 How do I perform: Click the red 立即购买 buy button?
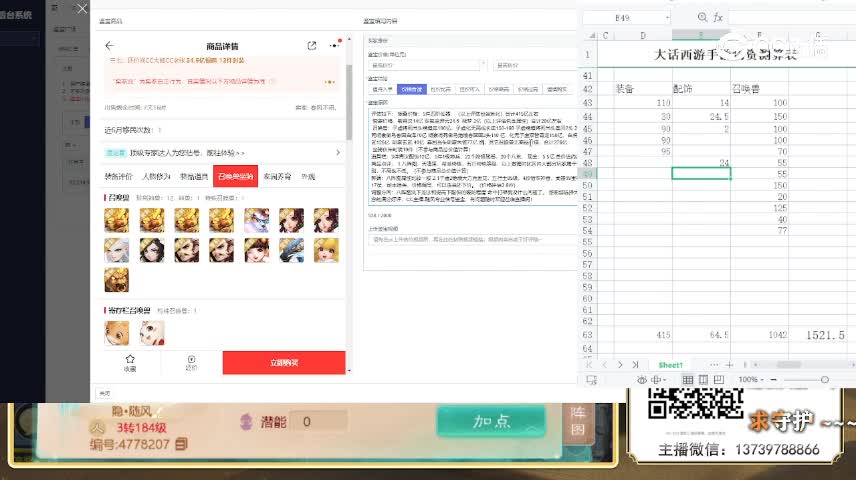coord(284,363)
